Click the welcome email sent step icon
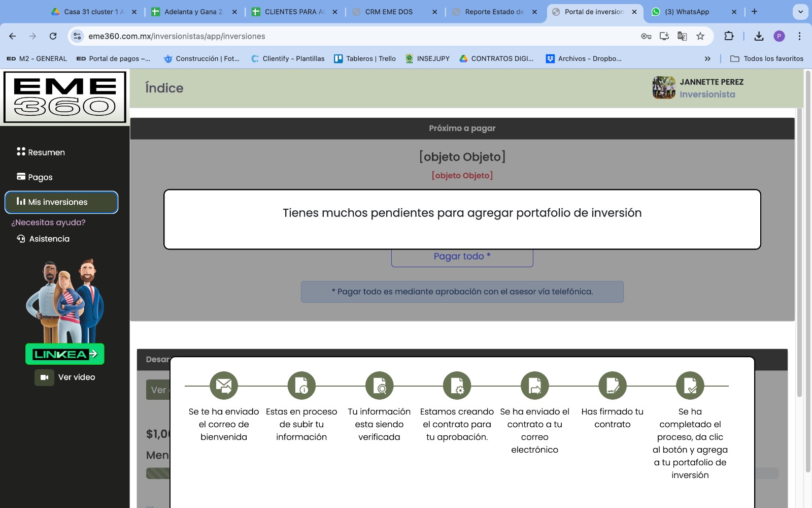 pos(224,386)
